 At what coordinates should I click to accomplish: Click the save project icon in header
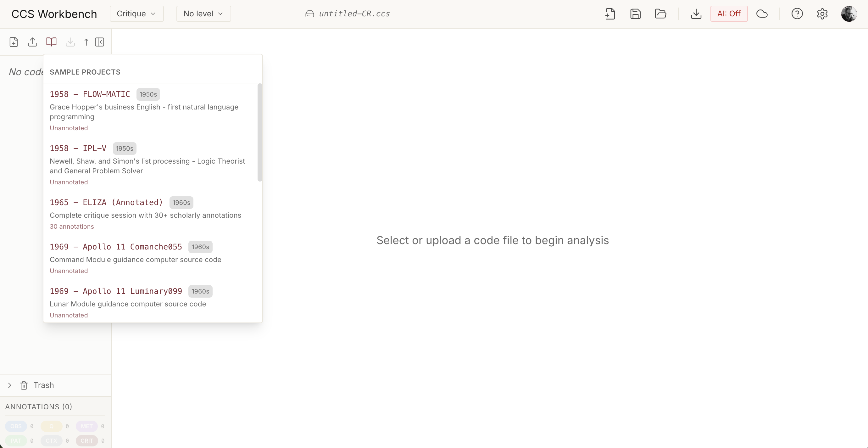tap(635, 14)
